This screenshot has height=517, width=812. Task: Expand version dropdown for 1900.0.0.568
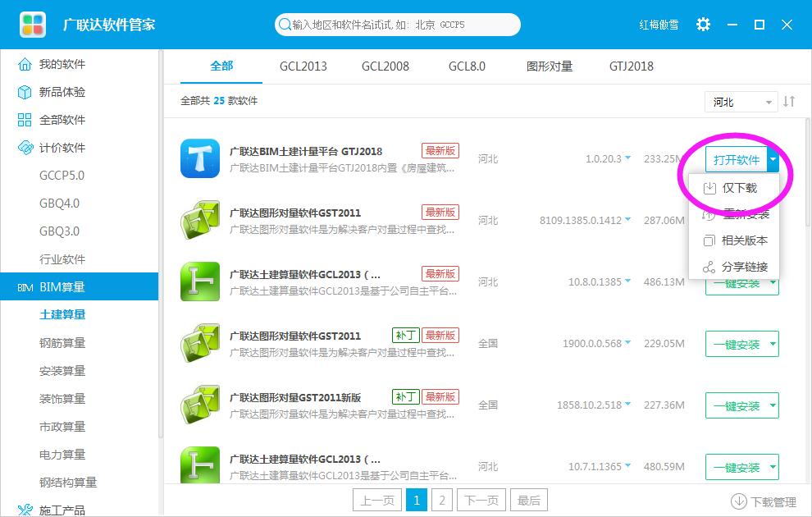[627, 342]
